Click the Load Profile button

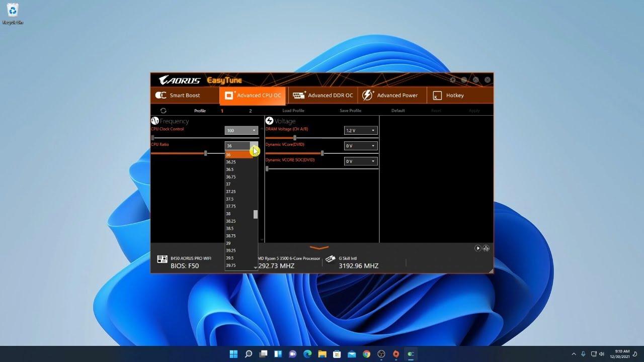pos(293,110)
